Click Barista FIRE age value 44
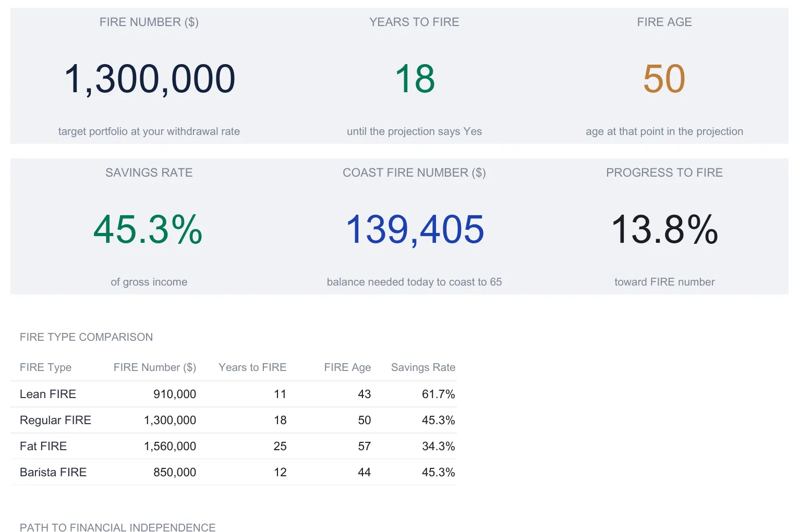The width and height of the screenshot is (799, 532). 365,472
